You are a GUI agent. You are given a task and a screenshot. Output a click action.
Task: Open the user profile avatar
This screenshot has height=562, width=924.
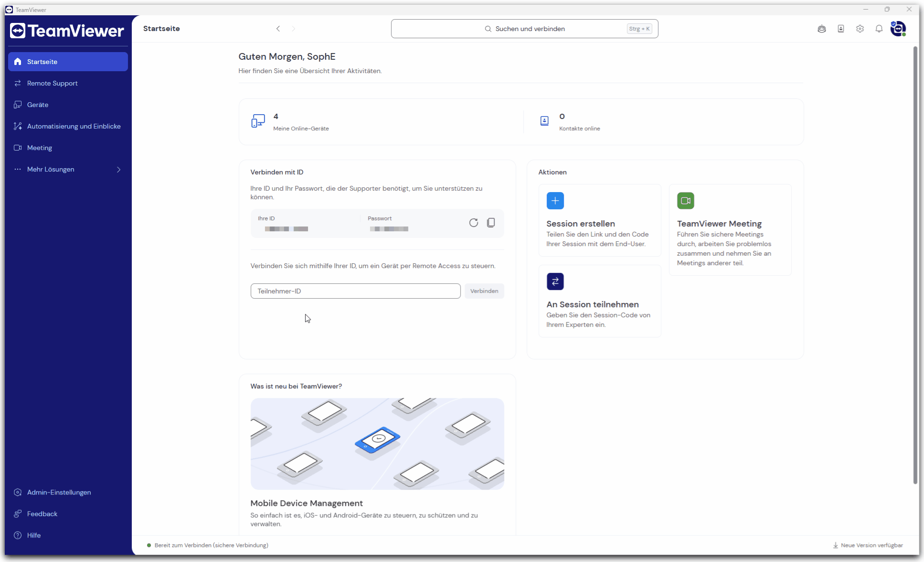point(898,29)
